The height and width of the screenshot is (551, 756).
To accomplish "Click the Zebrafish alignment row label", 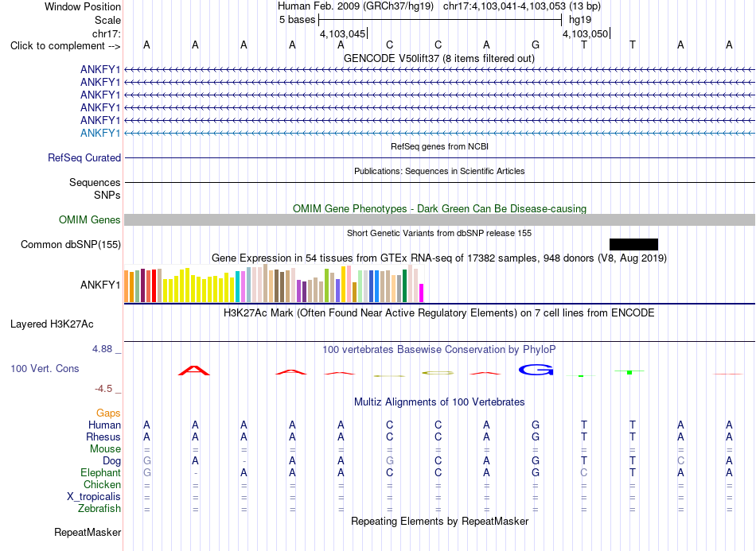I will click(x=99, y=508).
